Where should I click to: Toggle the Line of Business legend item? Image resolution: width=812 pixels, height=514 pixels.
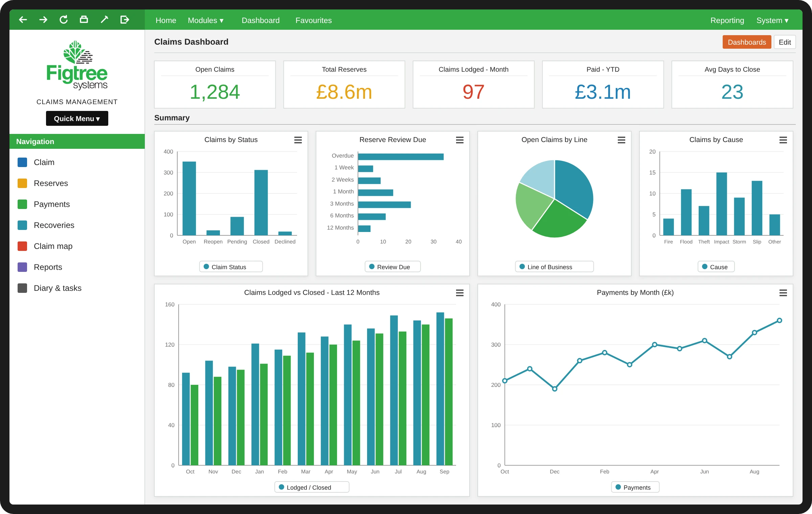tap(555, 267)
